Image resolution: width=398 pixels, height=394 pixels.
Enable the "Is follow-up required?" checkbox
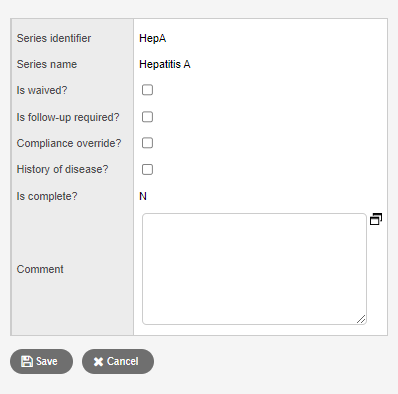[147, 117]
